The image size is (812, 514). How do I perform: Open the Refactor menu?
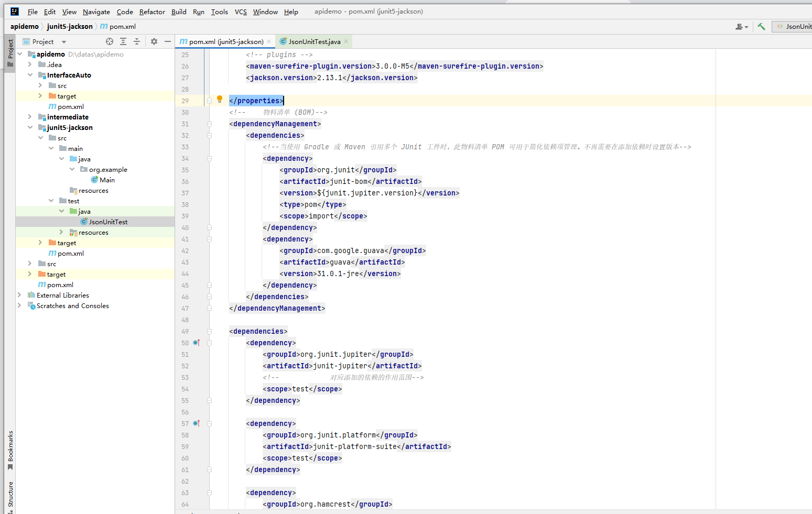[x=152, y=12]
